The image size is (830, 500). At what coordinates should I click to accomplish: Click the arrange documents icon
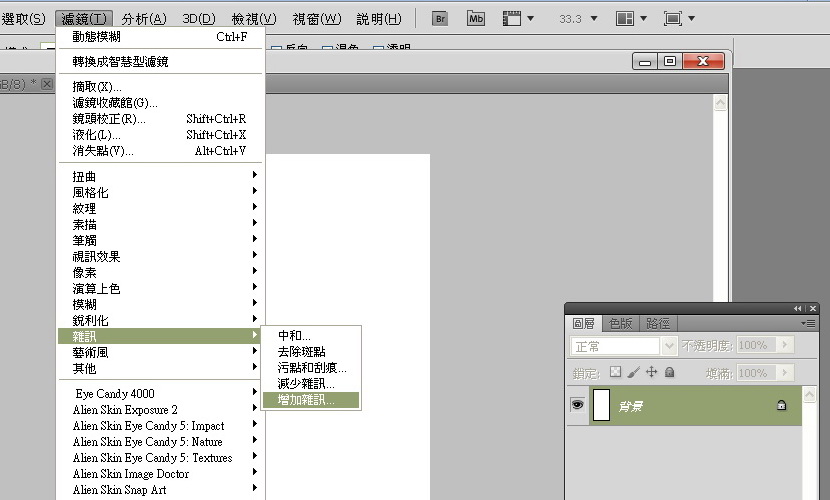[x=625, y=19]
